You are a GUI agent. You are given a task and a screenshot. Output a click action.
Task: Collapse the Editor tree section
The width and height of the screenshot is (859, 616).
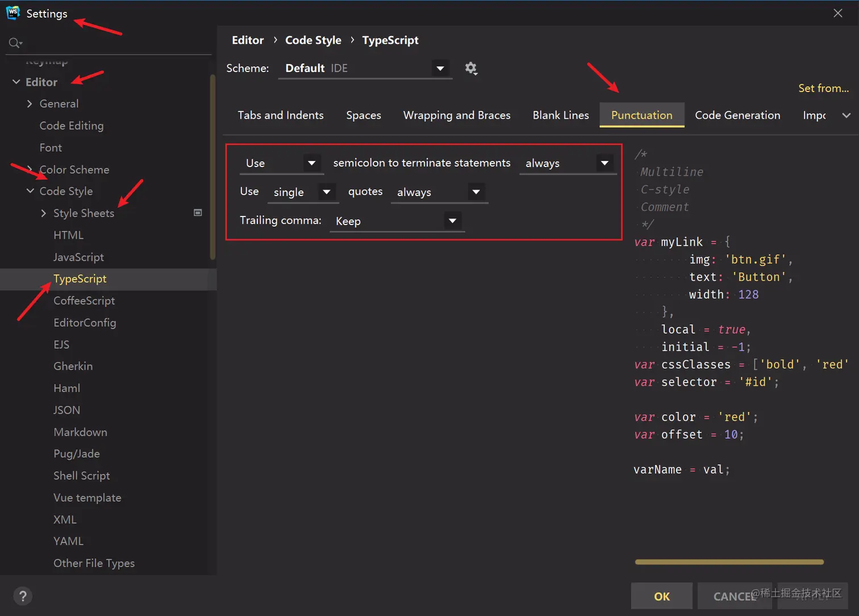point(16,82)
